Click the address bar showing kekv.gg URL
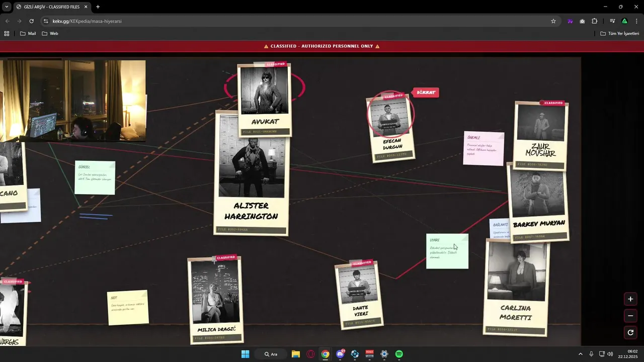The image size is (644, 362). pos(297,21)
